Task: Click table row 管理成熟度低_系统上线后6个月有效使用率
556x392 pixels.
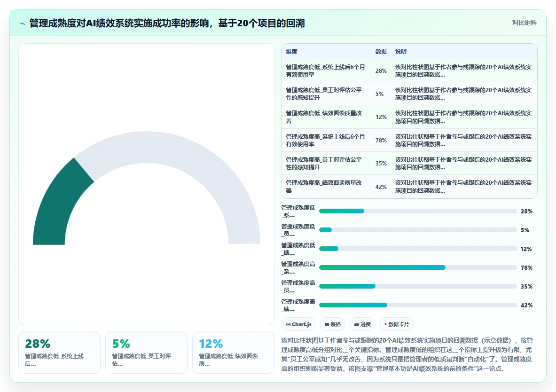Action: point(409,71)
